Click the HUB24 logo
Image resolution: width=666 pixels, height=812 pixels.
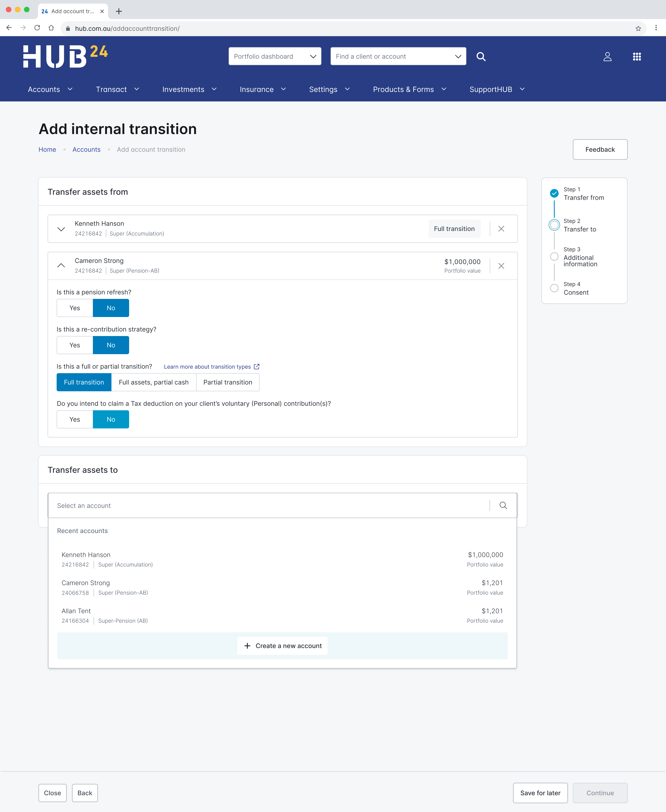click(65, 56)
